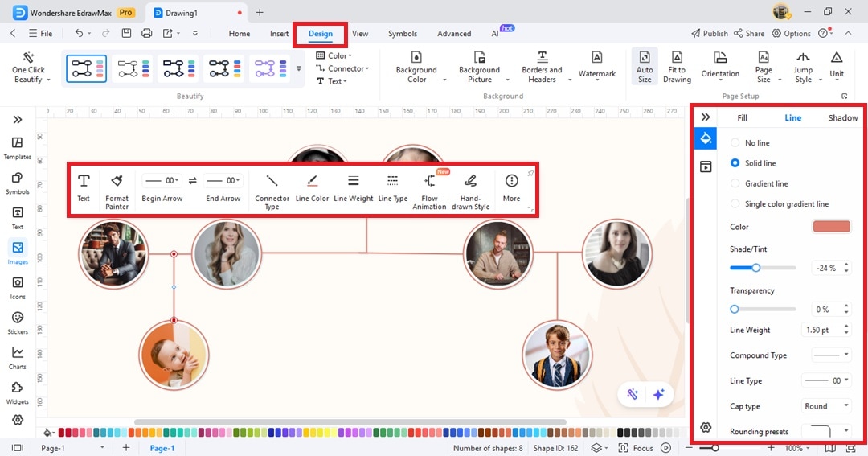Open the Begin Arrow dropdown
868x456 pixels.
click(162, 181)
